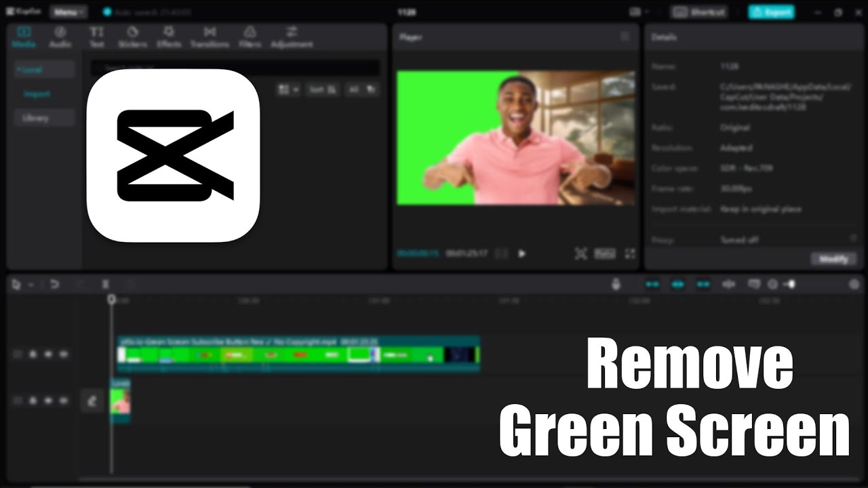The image size is (868, 488).
Task: Switch to the Text tab
Action: 97,37
